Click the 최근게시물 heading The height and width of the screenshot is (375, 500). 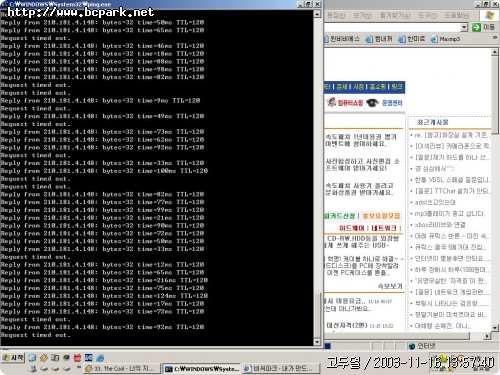click(x=432, y=122)
